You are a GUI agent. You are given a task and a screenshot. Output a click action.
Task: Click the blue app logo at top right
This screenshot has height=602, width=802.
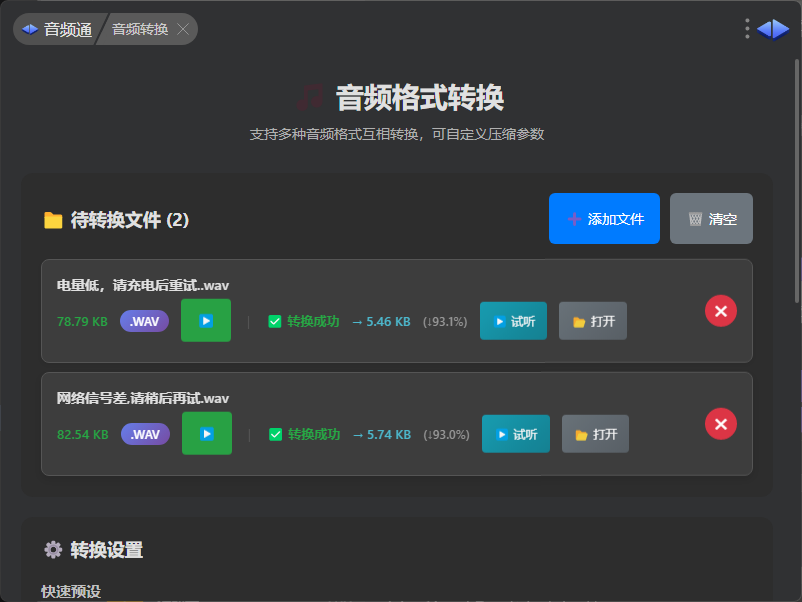coord(773,29)
